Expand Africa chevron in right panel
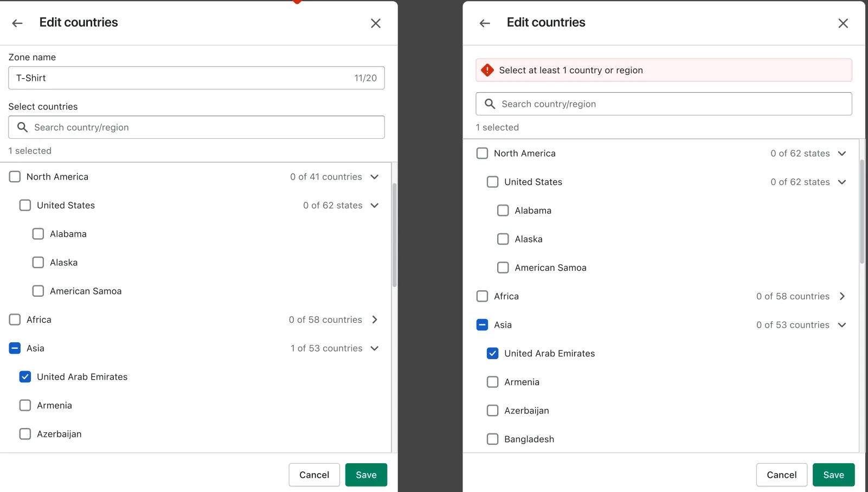This screenshot has width=868, height=492. [842, 296]
